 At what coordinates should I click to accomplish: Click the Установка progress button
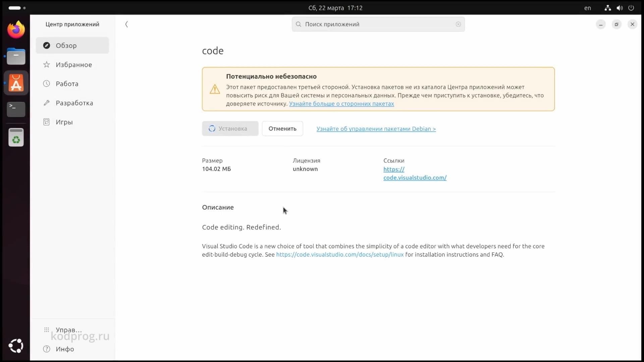tap(230, 129)
